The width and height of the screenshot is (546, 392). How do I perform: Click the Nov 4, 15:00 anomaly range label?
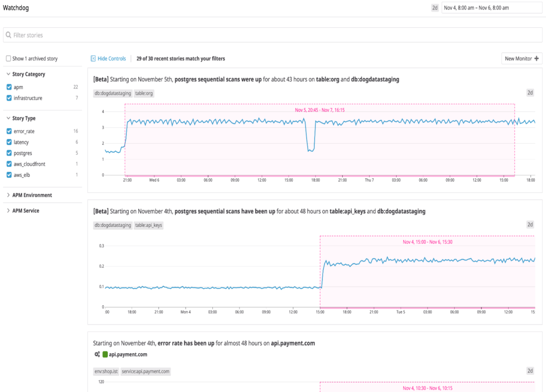click(x=427, y=242)
